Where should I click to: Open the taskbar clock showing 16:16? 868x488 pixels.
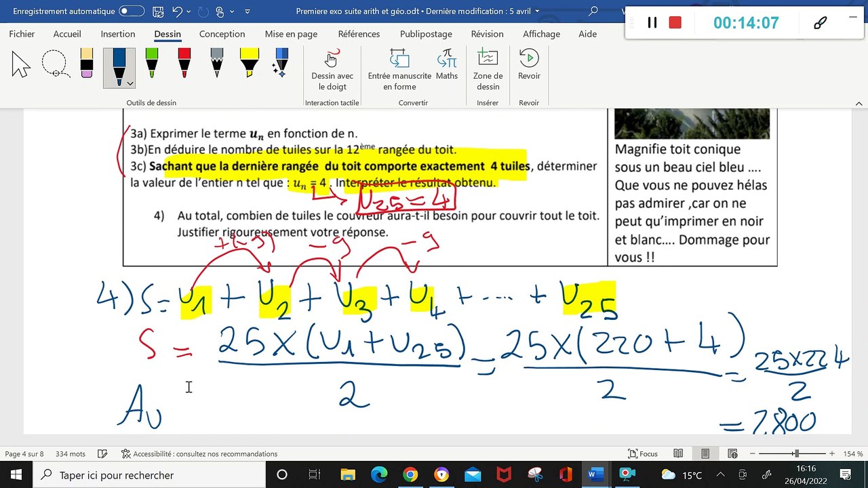point(806,475)
